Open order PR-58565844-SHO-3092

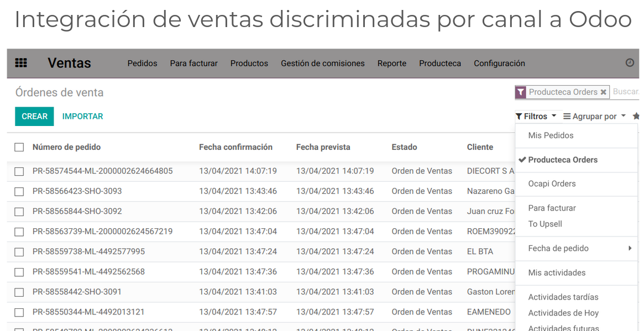pos(77,211)
